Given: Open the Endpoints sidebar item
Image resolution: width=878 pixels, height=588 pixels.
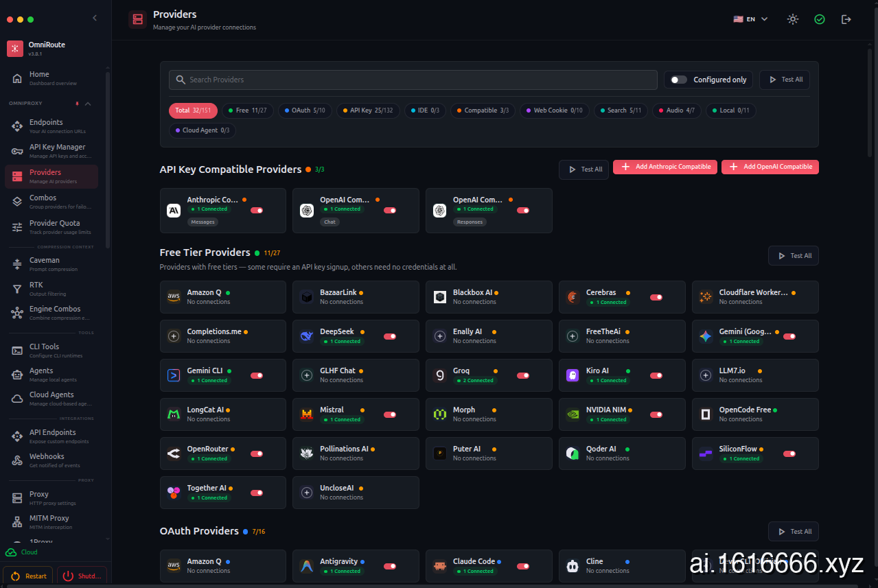Looking at the screenshot, I should [x=51, y=126].
